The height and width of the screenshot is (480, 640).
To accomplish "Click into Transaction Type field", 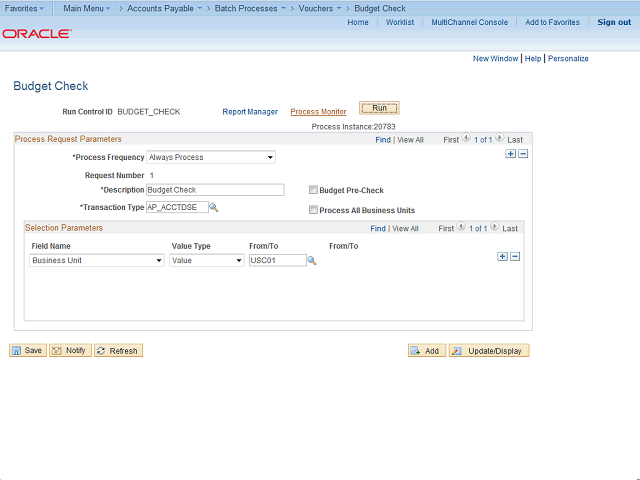I will point(177,207).
